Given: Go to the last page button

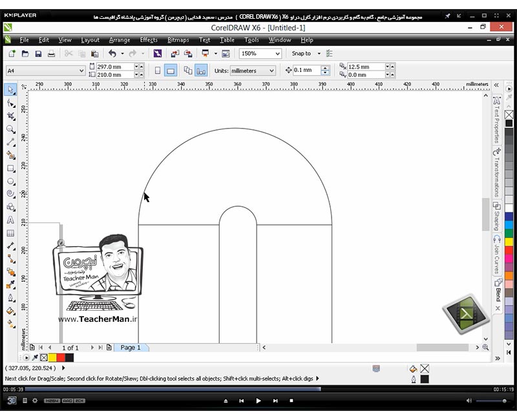Looking at the screenshot, I should 100,348.
